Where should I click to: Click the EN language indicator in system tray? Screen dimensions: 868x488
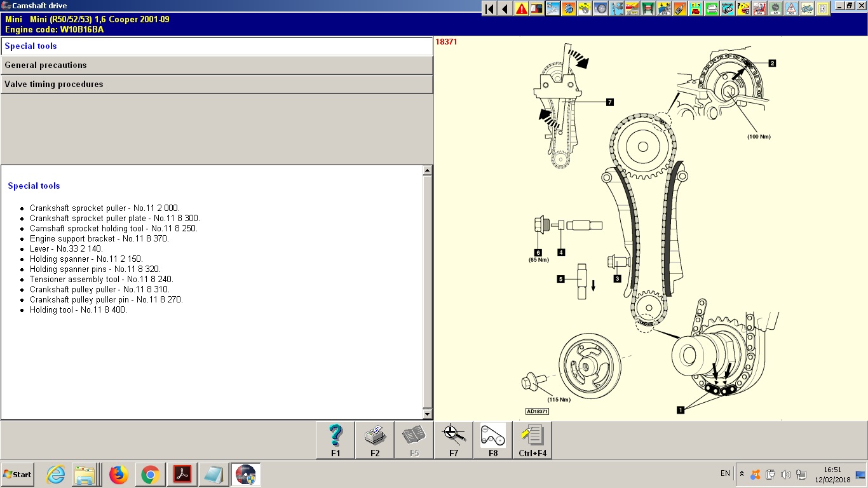coord(725,473)
